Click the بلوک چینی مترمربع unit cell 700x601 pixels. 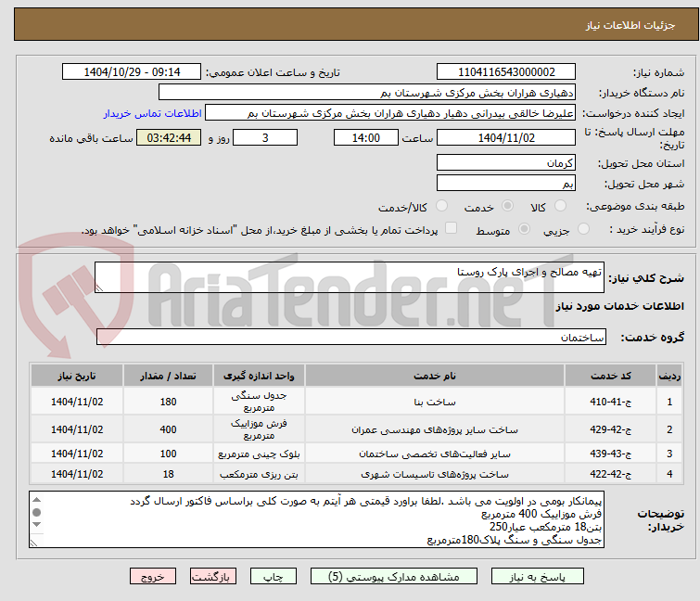pyautogui.click(x=259, y=454)
